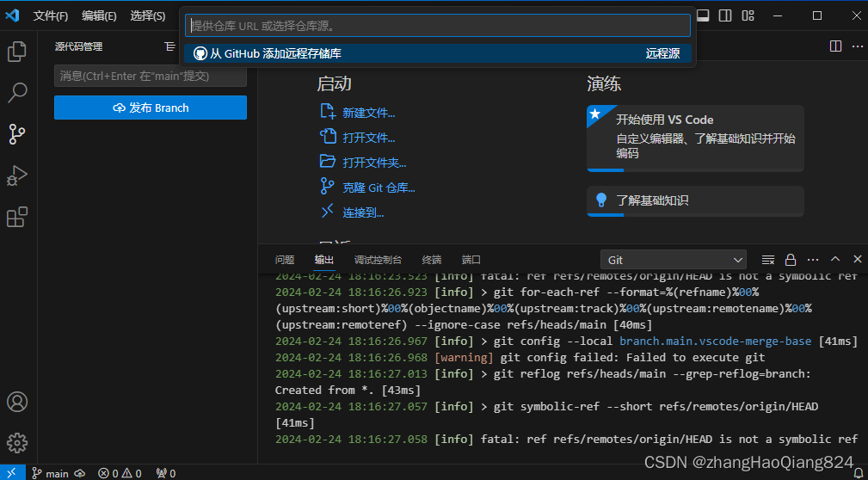Toggle secondary side bar layout icon
868x480 pixels.
coord(725,15)
